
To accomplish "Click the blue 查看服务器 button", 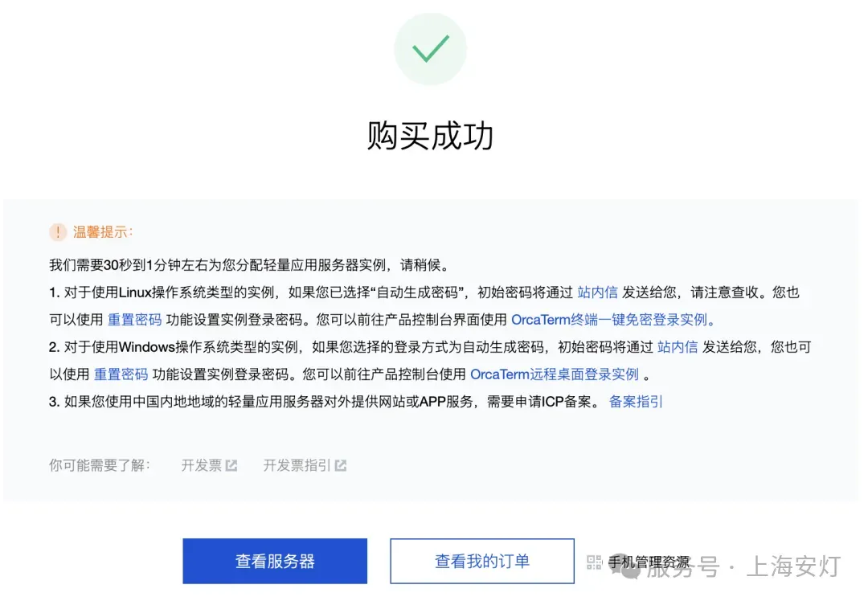I will click(275, 561).
